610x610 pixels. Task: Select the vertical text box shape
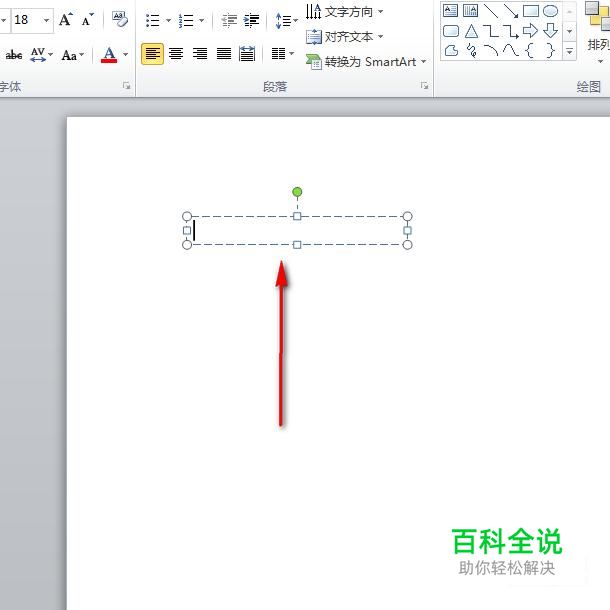point(471,11)
